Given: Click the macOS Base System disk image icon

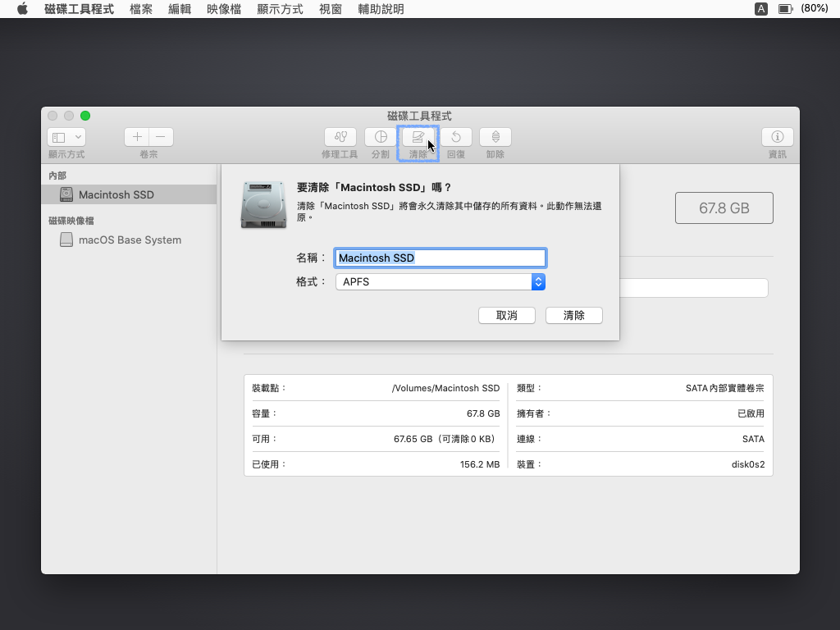Looking at the screenshot, I should (66, 240).
